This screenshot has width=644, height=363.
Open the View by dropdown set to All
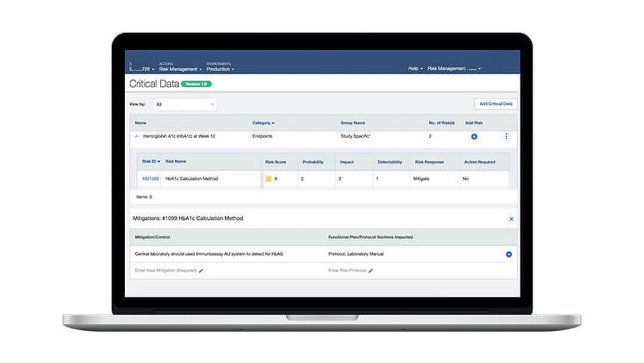coord(184,104)
